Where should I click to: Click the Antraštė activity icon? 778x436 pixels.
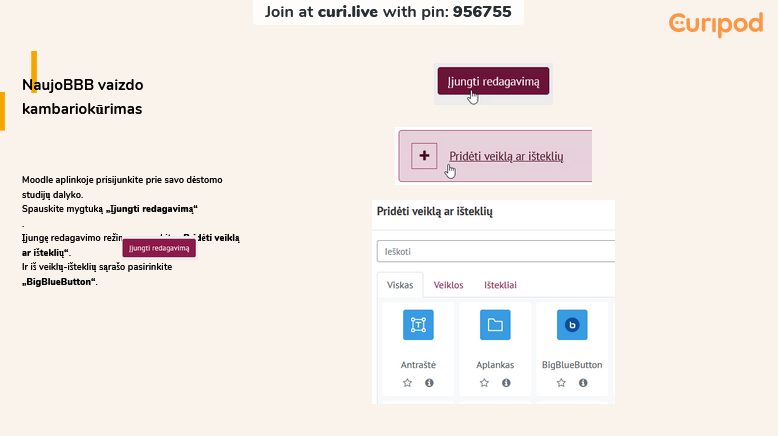[x=418, y=325]
